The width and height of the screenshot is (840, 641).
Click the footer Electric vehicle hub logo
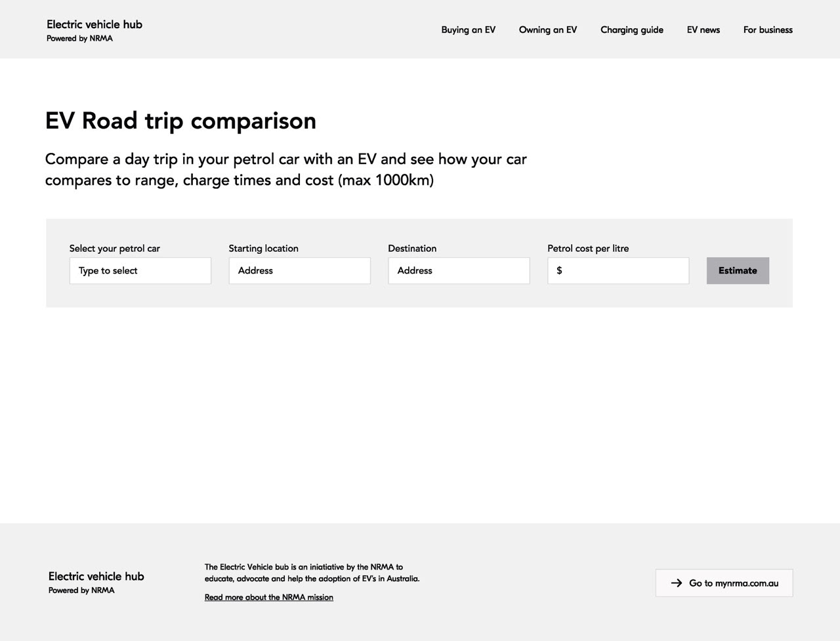(x=96, y=576)
